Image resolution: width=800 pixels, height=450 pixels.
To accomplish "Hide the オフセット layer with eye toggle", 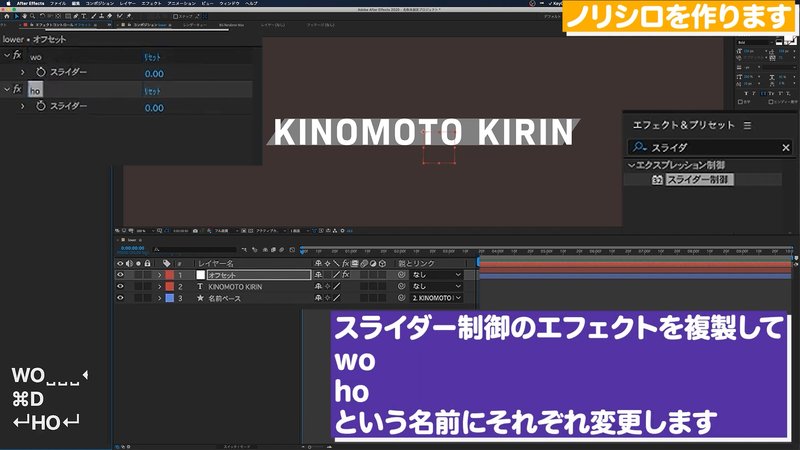I will [120, 274].
